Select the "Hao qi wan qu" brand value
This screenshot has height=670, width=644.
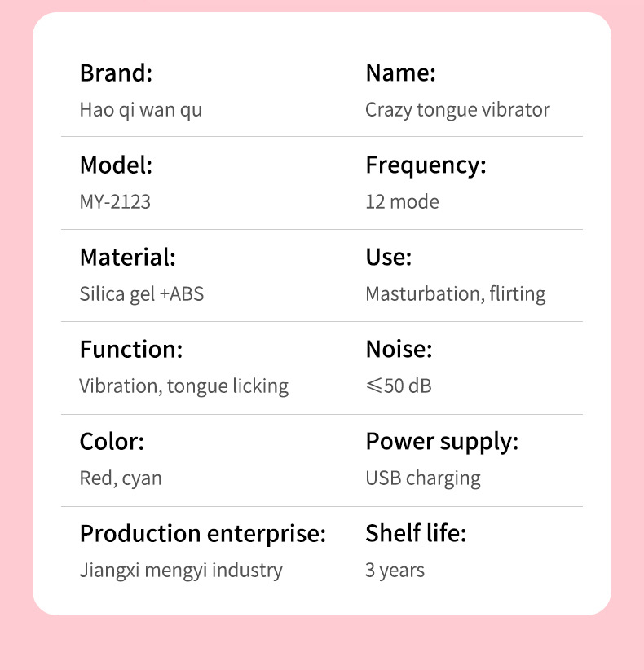pos(140,110)
